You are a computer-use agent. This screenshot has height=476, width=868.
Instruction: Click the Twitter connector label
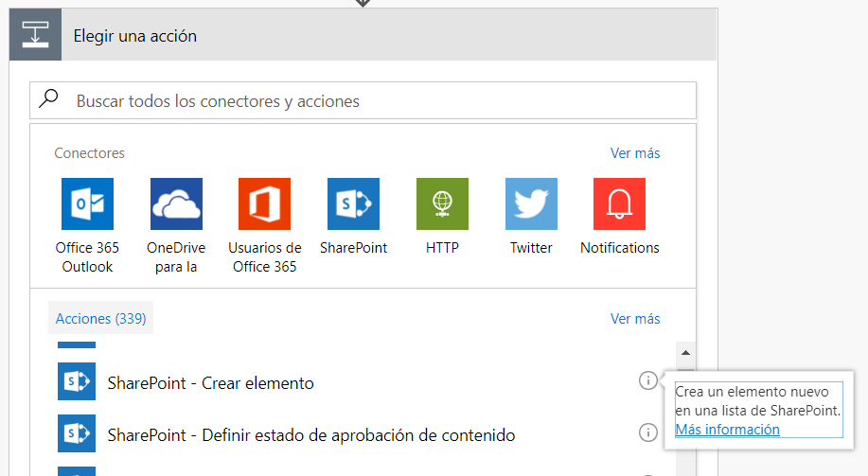(x=531, y=248)
